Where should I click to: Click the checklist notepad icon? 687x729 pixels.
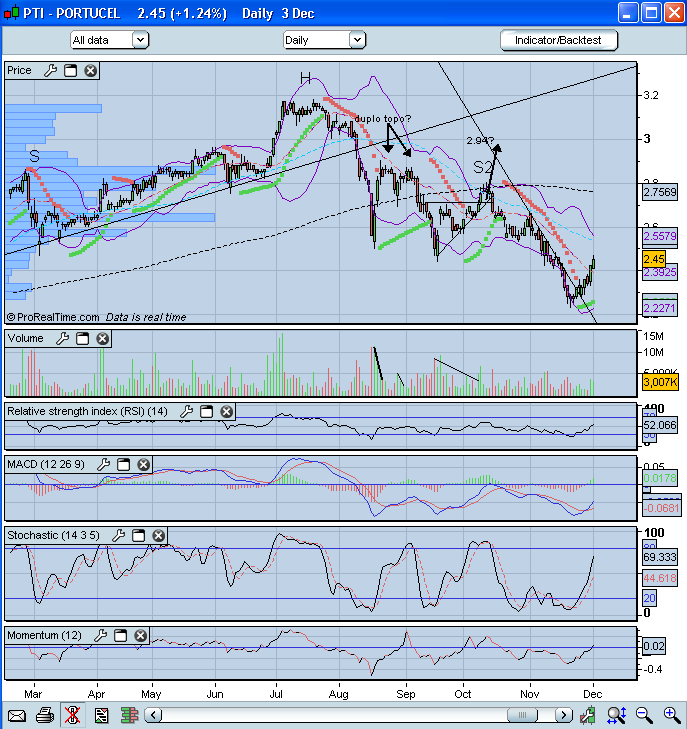click(101, 715)
